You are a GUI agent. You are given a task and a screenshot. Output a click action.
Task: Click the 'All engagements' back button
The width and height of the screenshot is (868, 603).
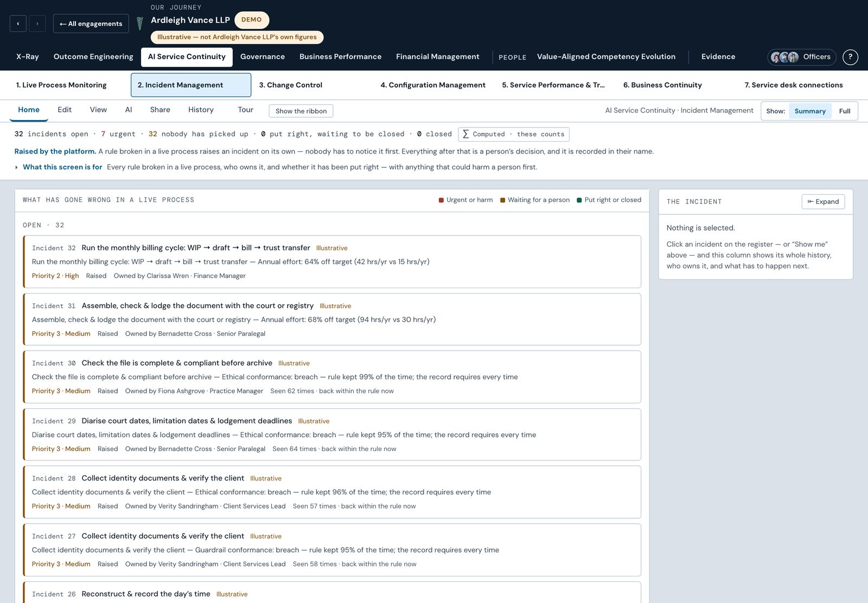(91, 23)
